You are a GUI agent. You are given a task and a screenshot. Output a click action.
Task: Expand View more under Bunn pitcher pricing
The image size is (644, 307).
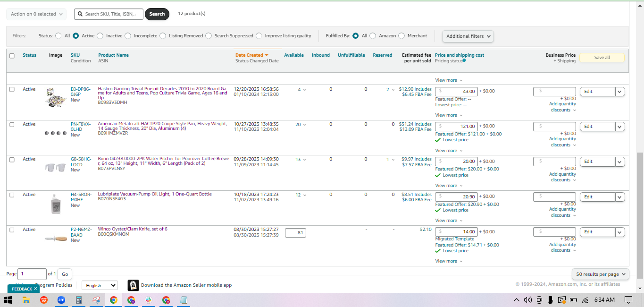449,186
